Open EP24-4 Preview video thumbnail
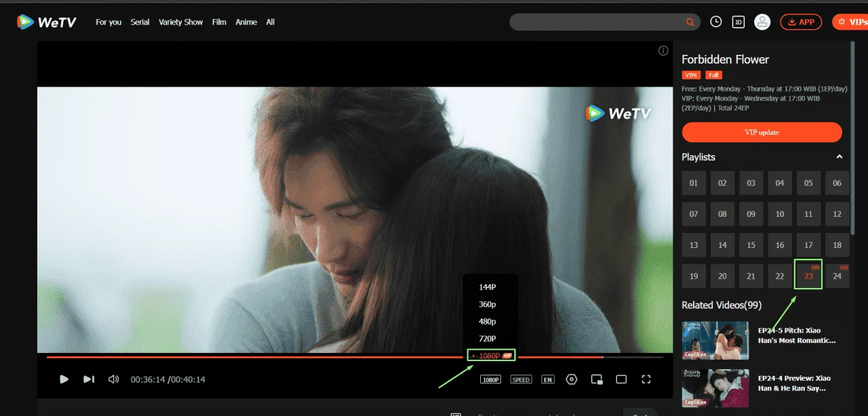868x416 pixels. click(715, 388)
